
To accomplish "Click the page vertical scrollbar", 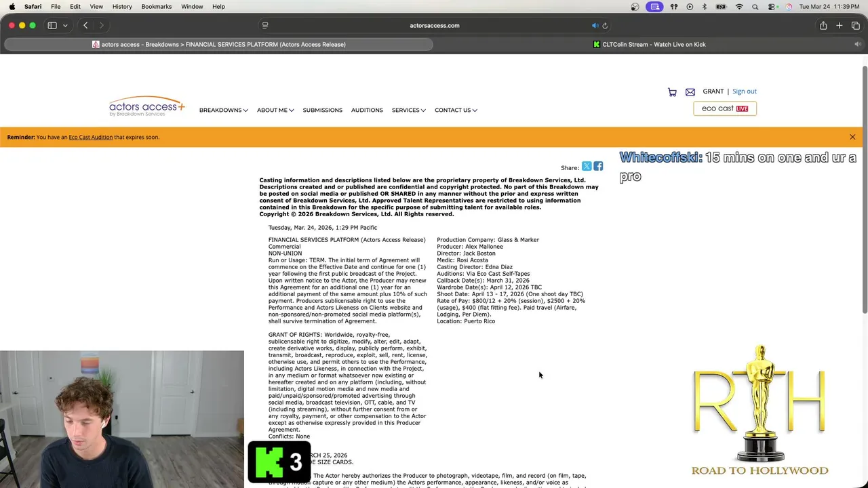I will (x=865, y=190).
